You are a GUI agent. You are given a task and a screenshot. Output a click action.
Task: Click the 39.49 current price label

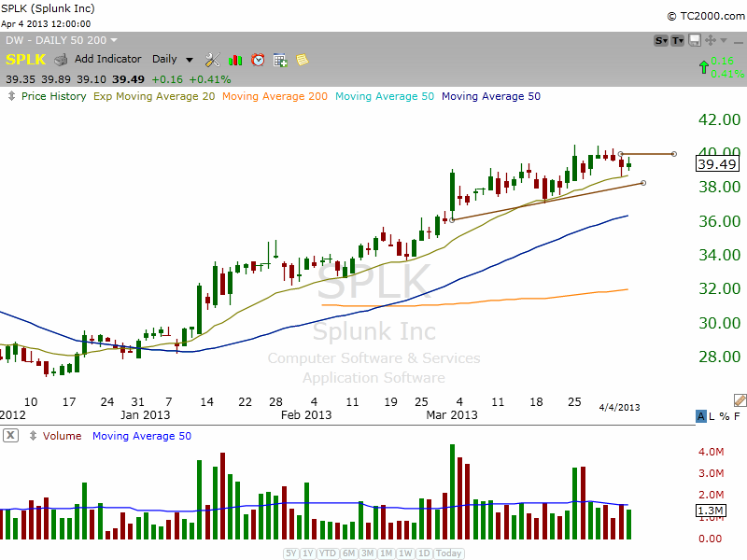pyautogui.click(x=717, y=164)
